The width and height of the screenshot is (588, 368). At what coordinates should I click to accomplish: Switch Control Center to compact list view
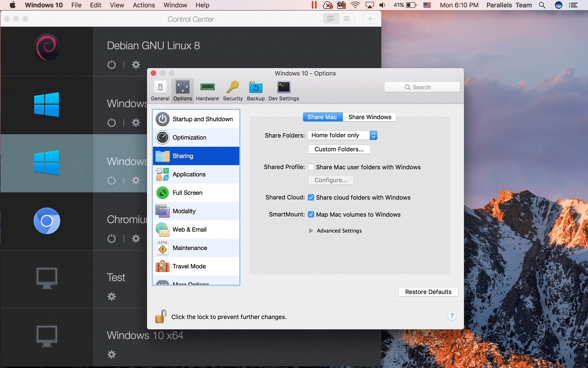[347, 19]
